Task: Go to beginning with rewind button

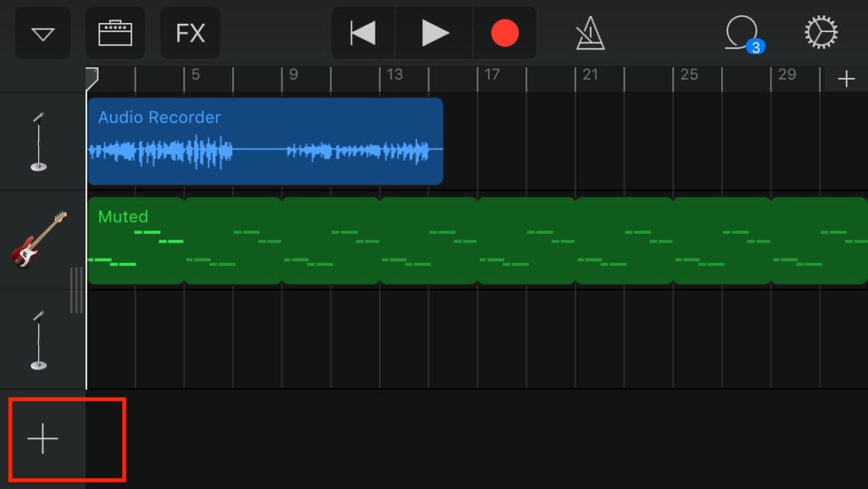Action: [363, 33]
